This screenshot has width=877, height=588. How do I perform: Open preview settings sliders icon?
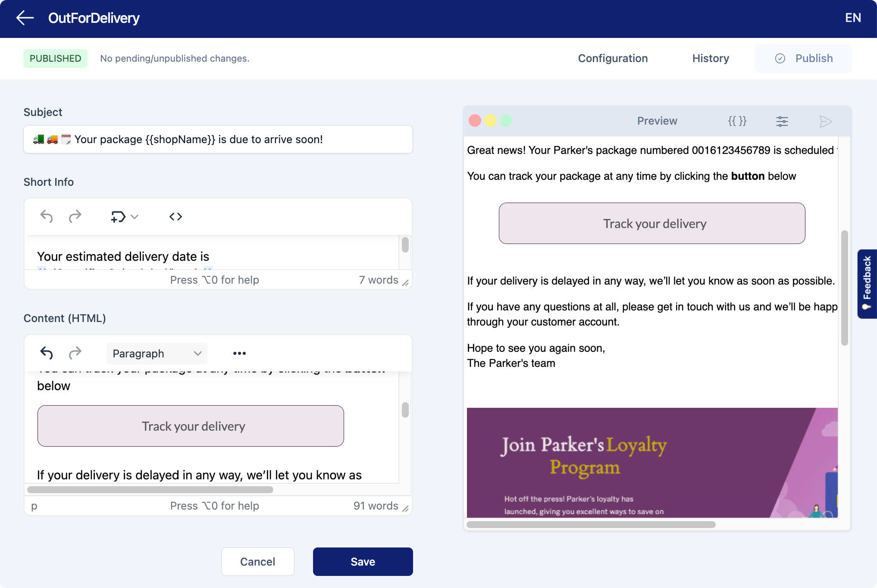click(x=782, y=121)
